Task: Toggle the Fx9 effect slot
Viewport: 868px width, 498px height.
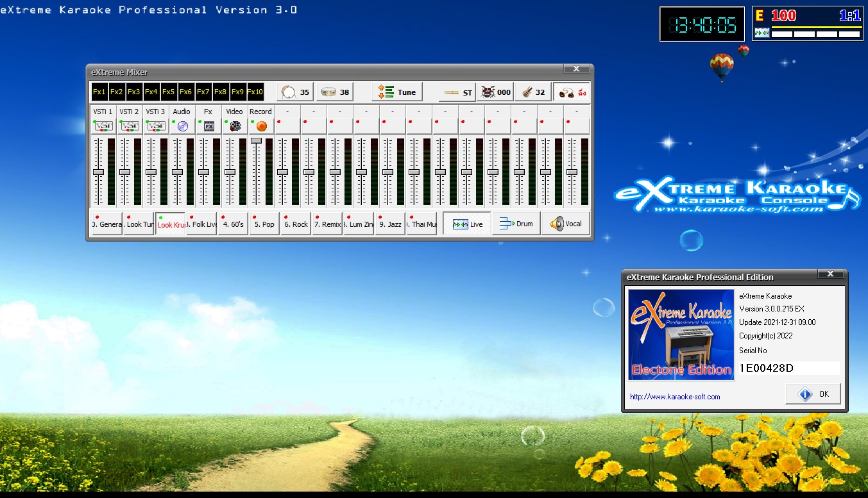Action: click(x=238, y=92)
